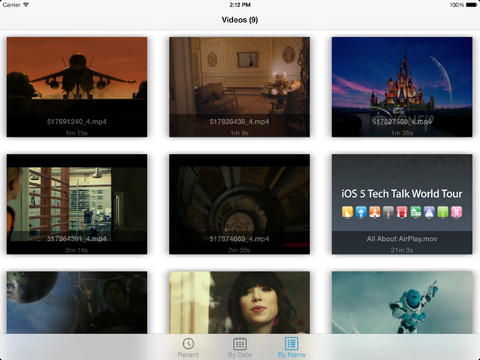
Task: Open the fighter jet video 517691240_4.mp4
Action: click(77, 87)
